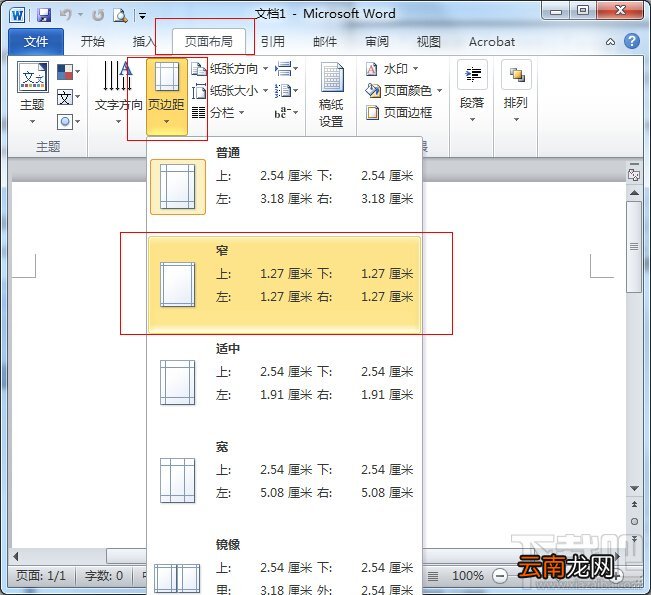This screenshot has width=651, height=595.
Task: Select the 镜像 mirrored margins preset
Action: point(285,565)
